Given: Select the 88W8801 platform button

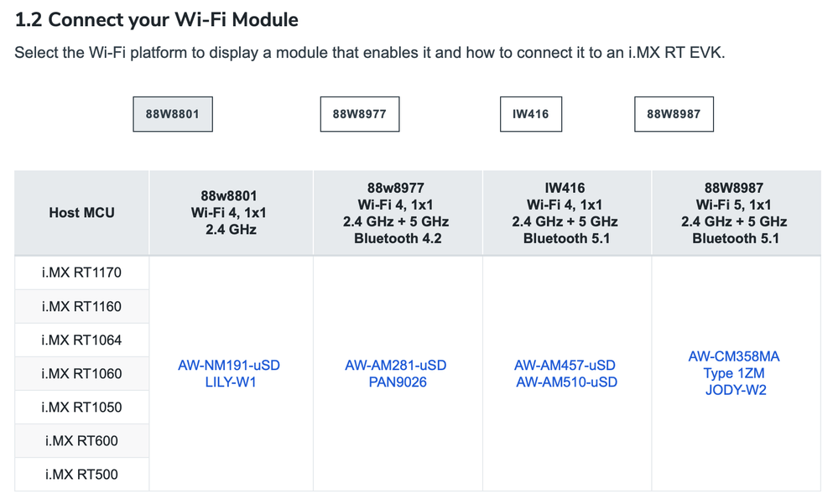Looking at the screenshot, I should point(173,114).
